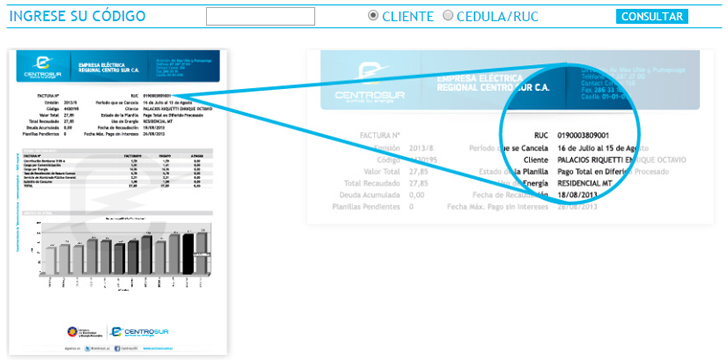Click the faded CENTROSUR logo in the enlarged invoice

[x=370, y=84]
